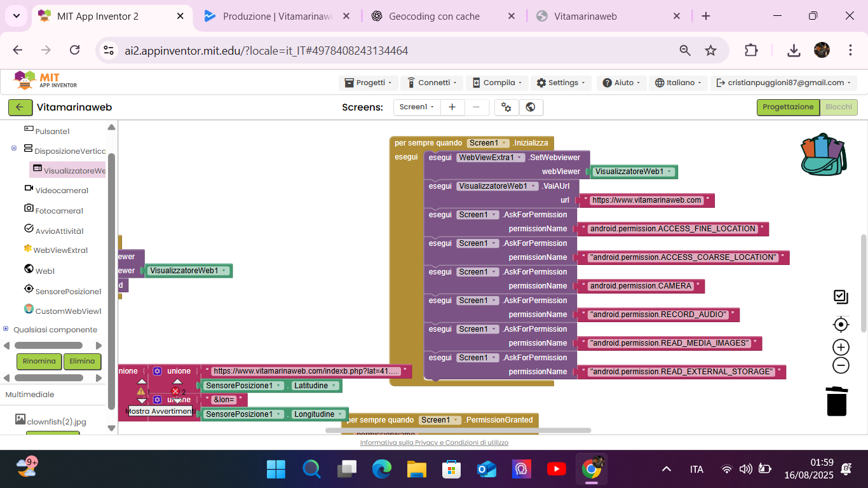Image resolution: width=868 pixels, height=488 pixels.
Task: Zoom out of the blocks workspace
Action: (x=841, y=365)
